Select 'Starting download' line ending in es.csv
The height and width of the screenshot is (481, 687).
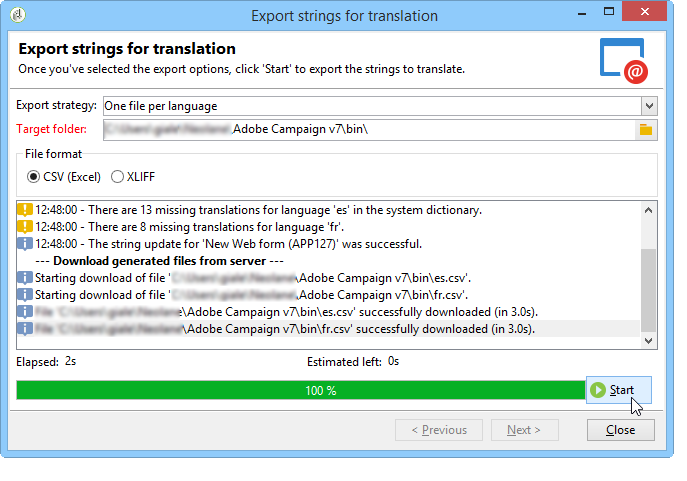click(253, 278)
